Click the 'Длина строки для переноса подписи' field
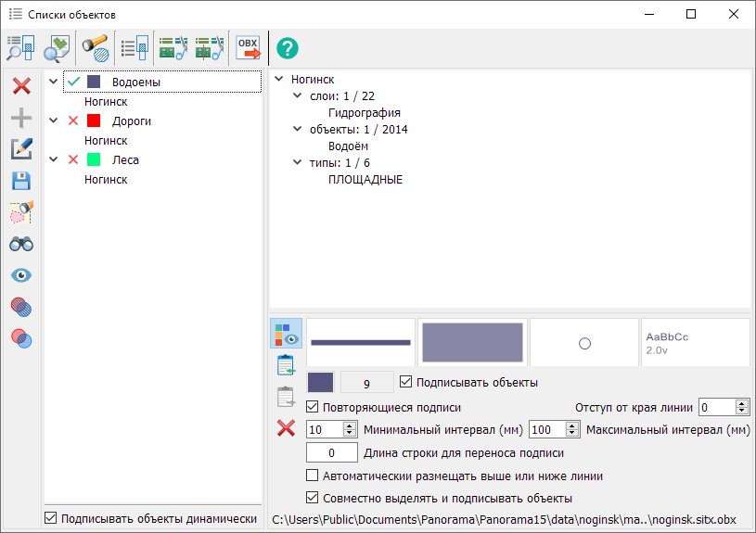This screenshot has width=756, height=533. (x=332, y=453)
